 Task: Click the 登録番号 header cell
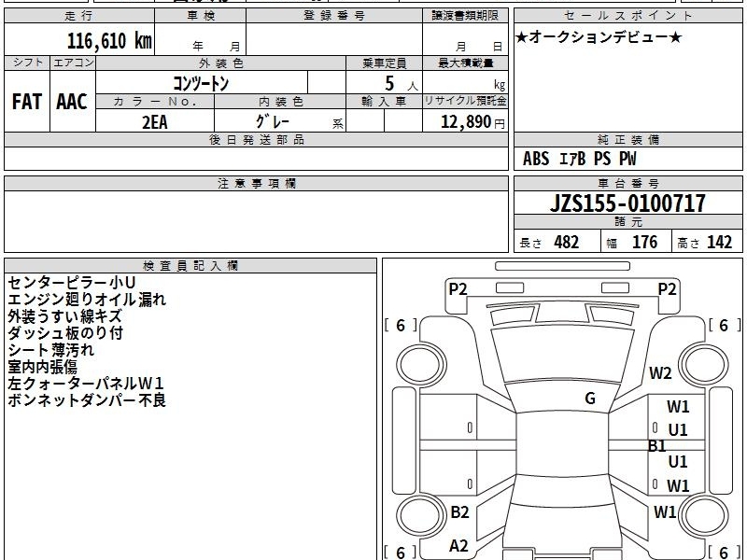334,16
